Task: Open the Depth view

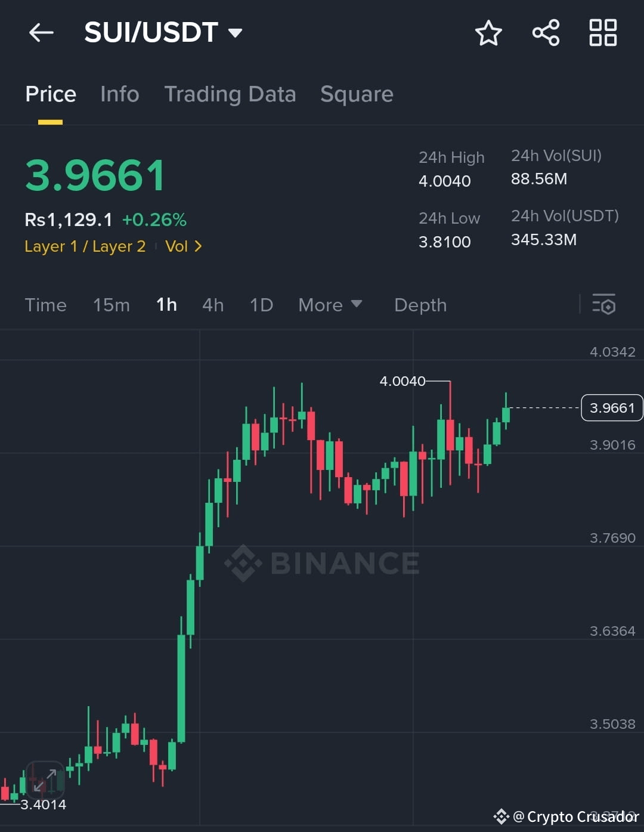Action: coord(420,305)
